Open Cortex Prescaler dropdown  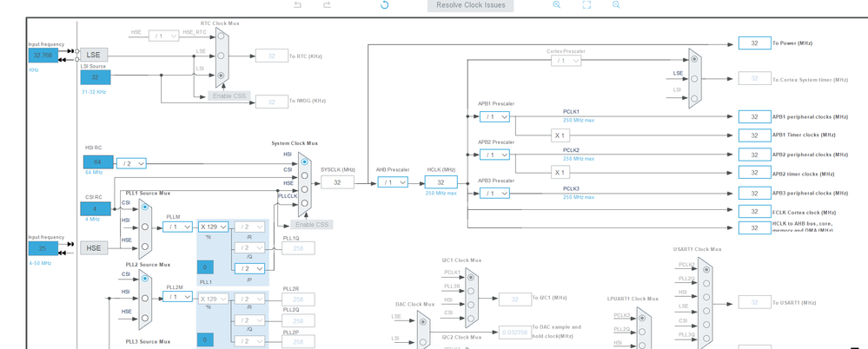tap(567, 60)
